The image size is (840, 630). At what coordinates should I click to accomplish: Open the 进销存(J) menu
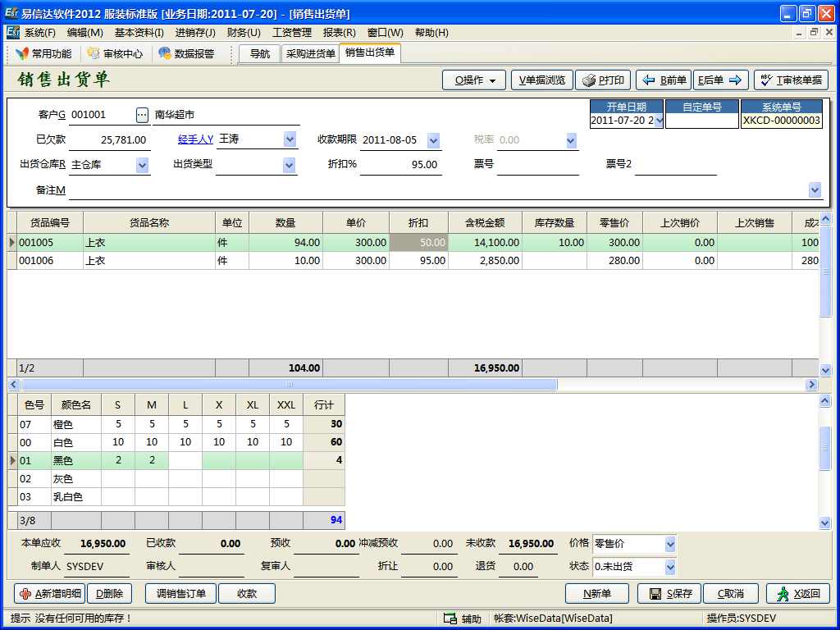pyautogui.click(x=195, y=33)
